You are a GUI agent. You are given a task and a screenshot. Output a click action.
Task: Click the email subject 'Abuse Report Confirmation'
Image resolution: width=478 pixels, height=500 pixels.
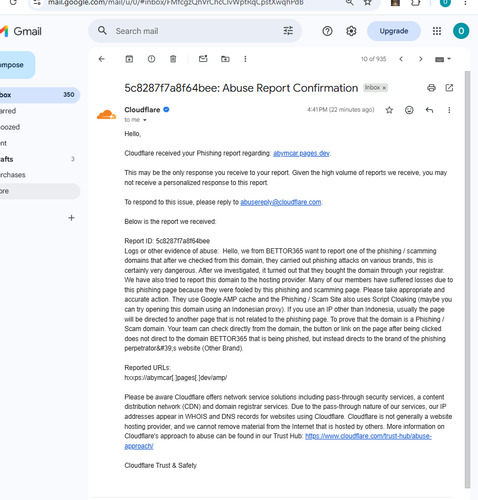(290, 88)
